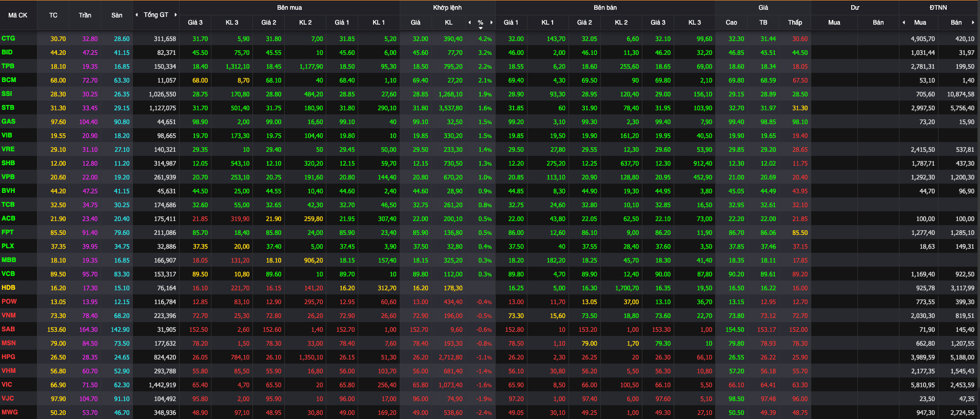Click the left arrow beside ĐTNN Mua

point(904,23)
